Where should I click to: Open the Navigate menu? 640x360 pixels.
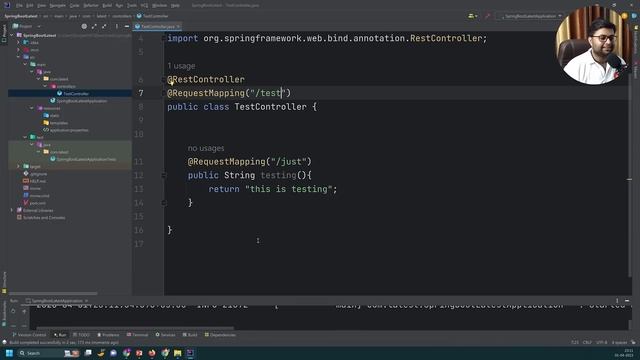point(58,6)
